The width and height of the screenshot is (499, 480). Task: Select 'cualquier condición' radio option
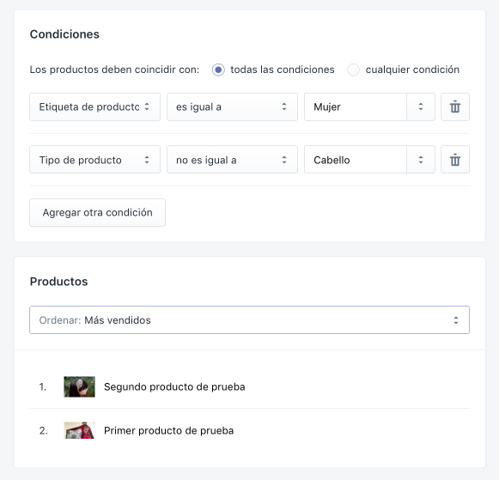pos(353,70)
